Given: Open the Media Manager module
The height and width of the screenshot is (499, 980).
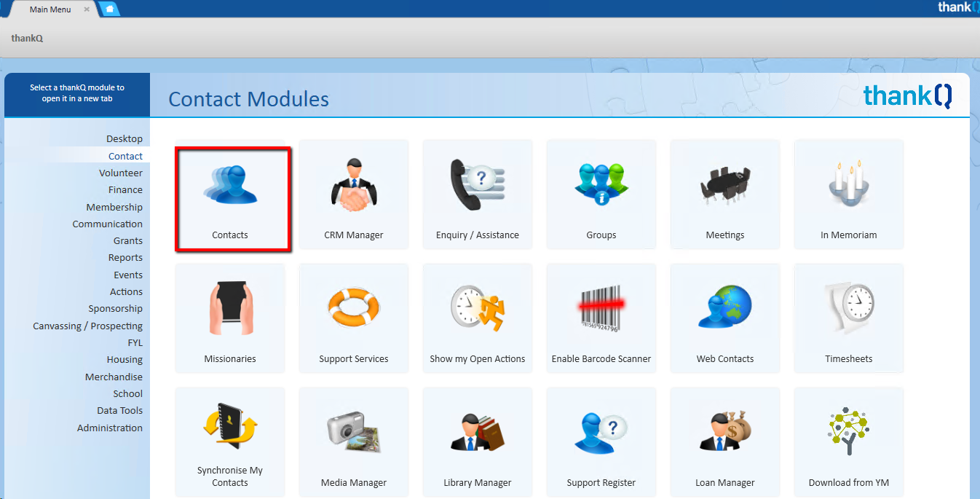Looking at the screenshot, I should coord(354,442).
